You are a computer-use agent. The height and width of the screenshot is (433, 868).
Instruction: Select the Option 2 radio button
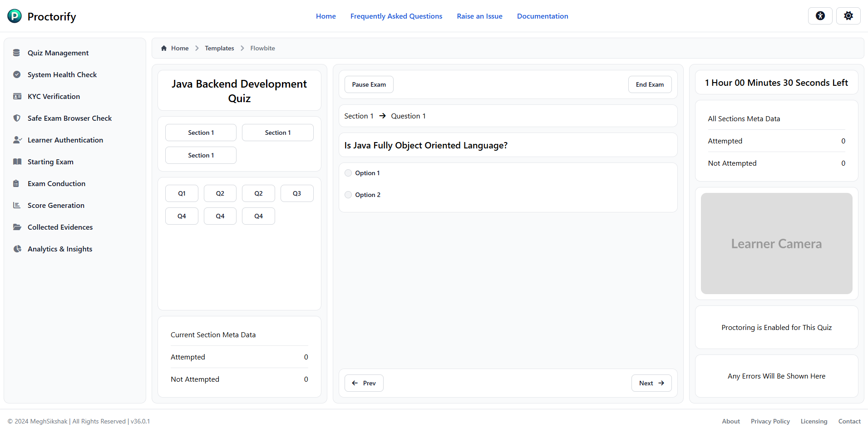tap(348, 195)
